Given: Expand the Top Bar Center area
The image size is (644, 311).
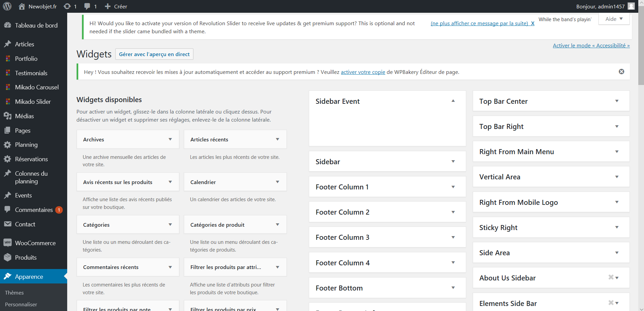Looking at the screenshot, I should tap(616, 101).
